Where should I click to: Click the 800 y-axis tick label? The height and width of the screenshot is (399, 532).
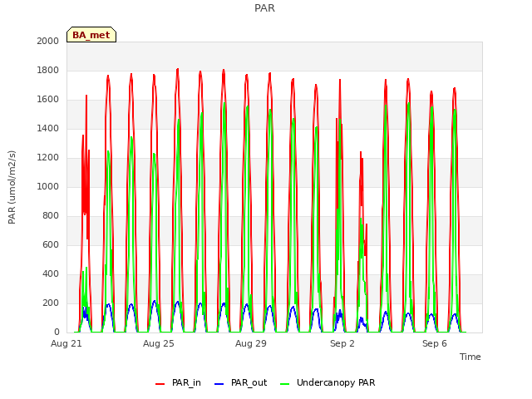(x=51, y=216)
